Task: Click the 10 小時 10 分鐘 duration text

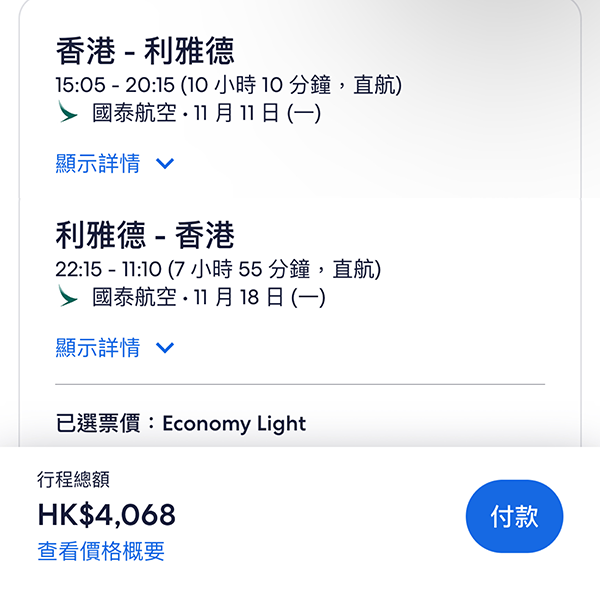Action: [x=253, y=86]
